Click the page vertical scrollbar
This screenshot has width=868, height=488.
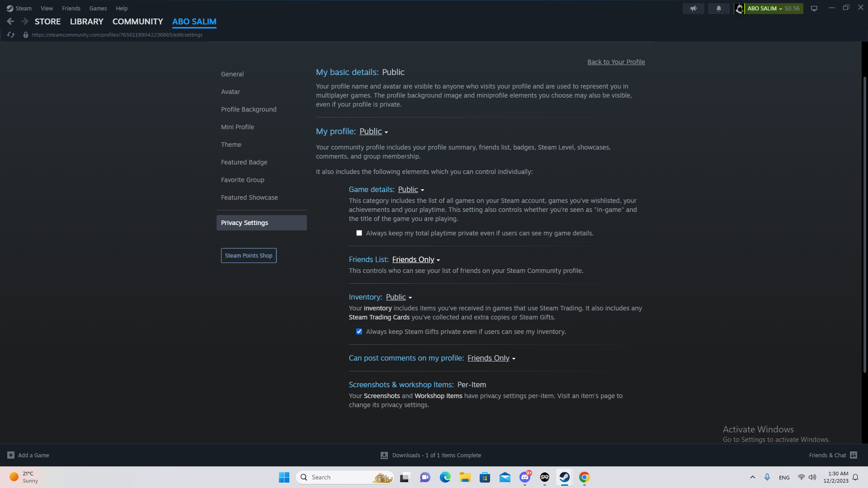[x=864, y=225]
